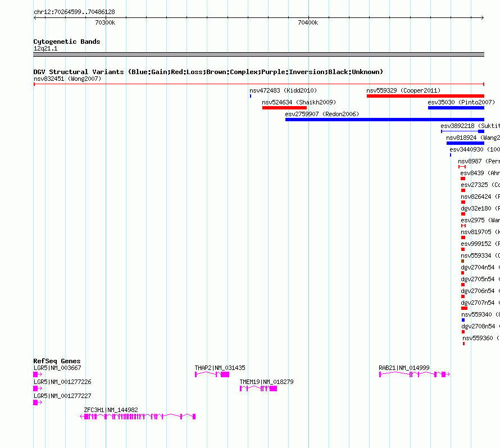Viewport: 500px width, 448px height.
Task: Select the esv999152 variant label
Action: 480,244
